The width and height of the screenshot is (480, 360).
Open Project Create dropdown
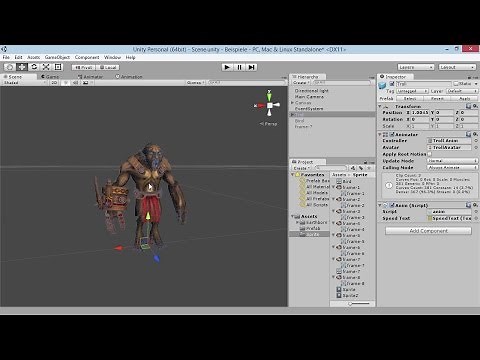click(x=302, y=168)
